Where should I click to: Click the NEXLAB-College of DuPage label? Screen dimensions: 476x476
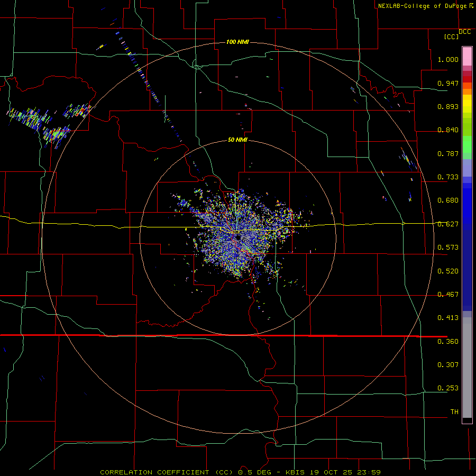tap(422, 6)
